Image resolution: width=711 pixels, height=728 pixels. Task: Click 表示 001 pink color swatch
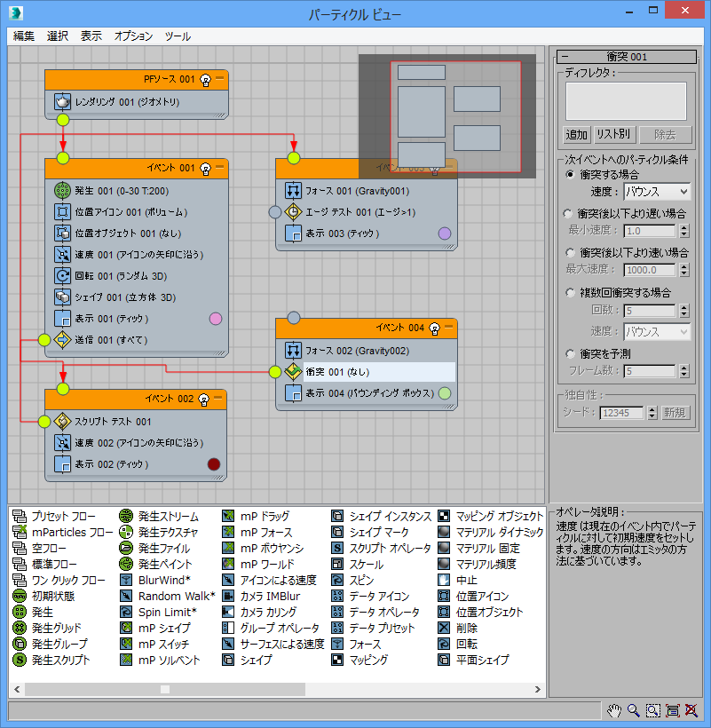pos(216,319)
